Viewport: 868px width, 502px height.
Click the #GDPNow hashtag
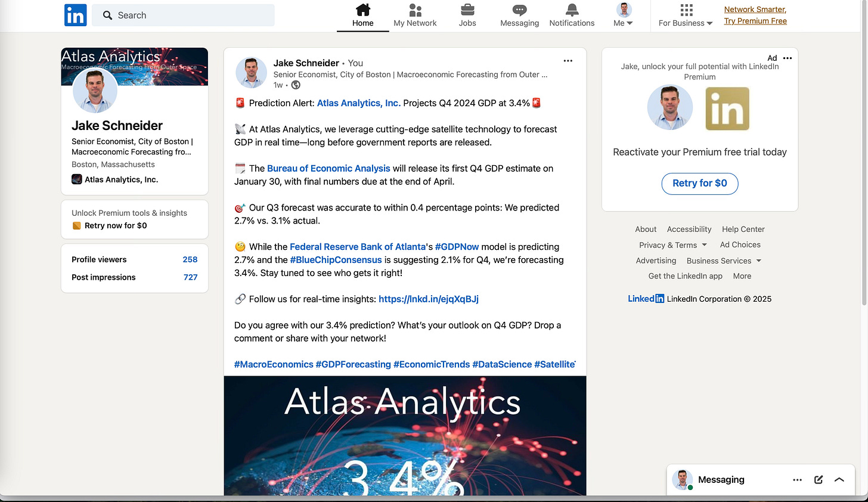point(457,247)
